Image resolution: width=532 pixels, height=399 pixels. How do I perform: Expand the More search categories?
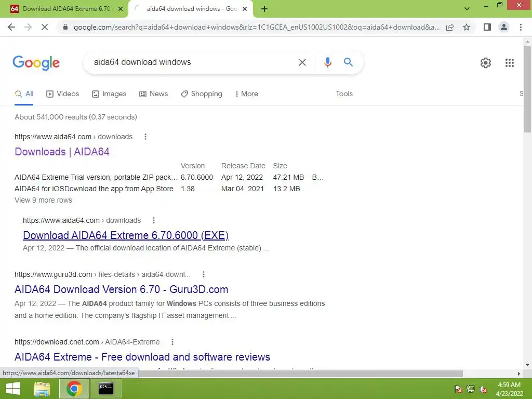tap(246, 94)
